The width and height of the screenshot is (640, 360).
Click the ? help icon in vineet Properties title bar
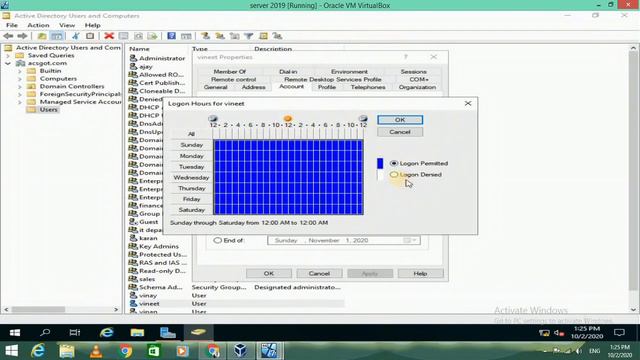pyautogui.click(x=405, y=57)
